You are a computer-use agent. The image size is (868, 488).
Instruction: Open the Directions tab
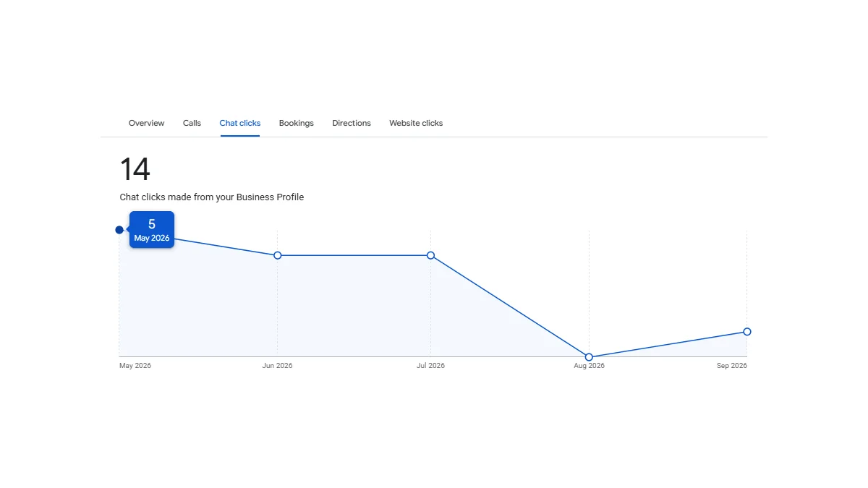point(352,123)
